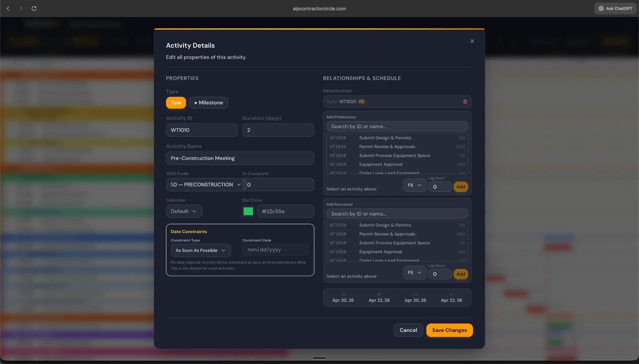Click the alpcontractorcircle.com address bar
This screenshot has height=364, width=639.
[x=319, y=8]
